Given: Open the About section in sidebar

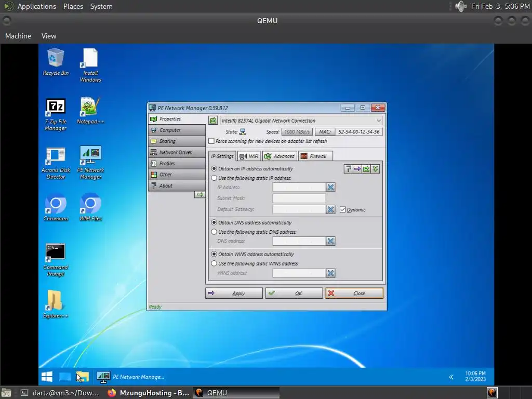Looking at the screenshot, I should pos(177,185).
